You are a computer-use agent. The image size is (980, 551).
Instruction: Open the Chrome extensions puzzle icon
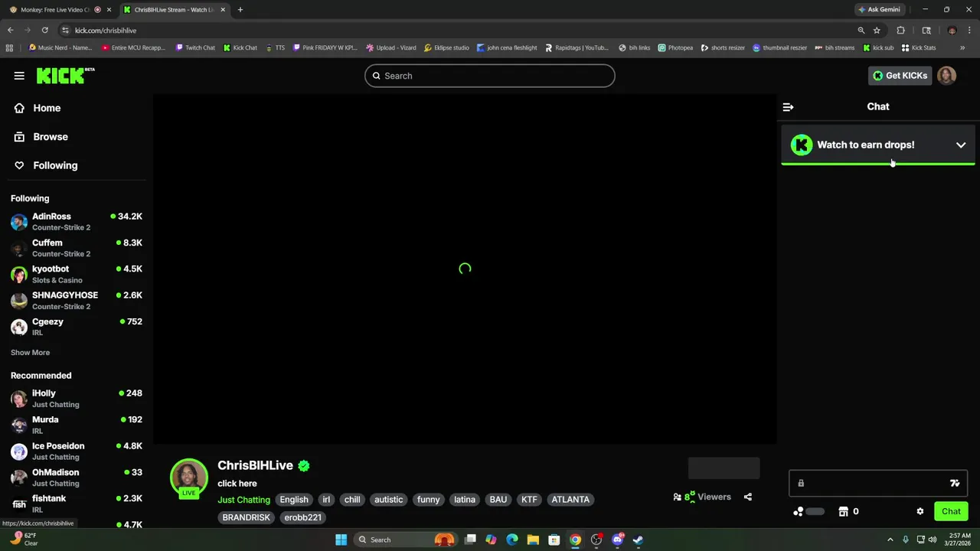pos(900,30)
